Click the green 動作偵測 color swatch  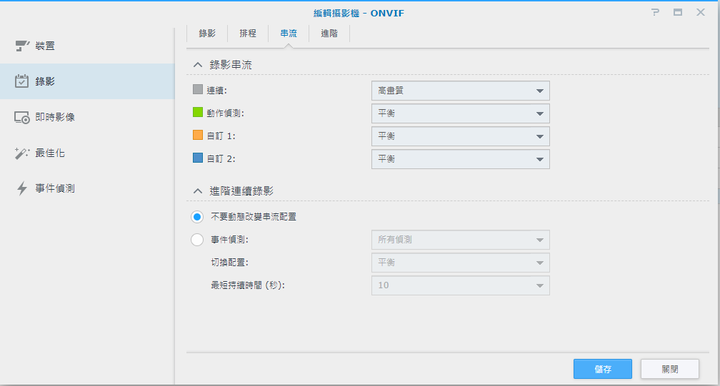click(198, 112)
